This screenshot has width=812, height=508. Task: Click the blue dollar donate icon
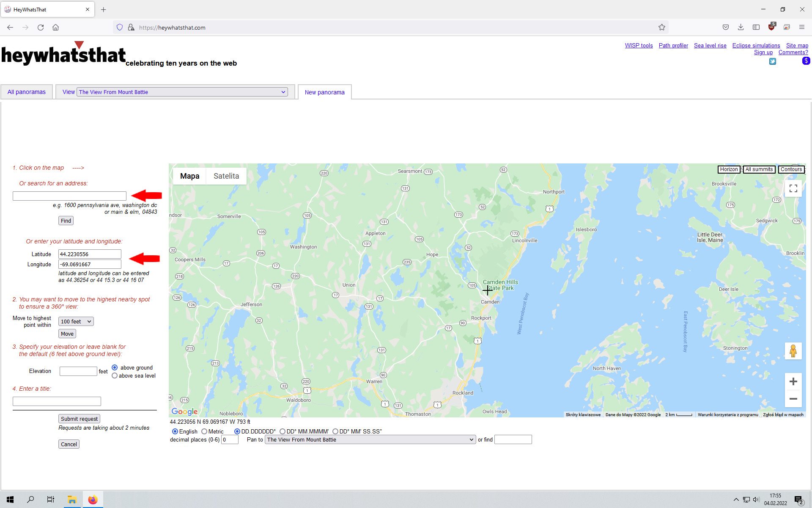click(x=806, y=61)
